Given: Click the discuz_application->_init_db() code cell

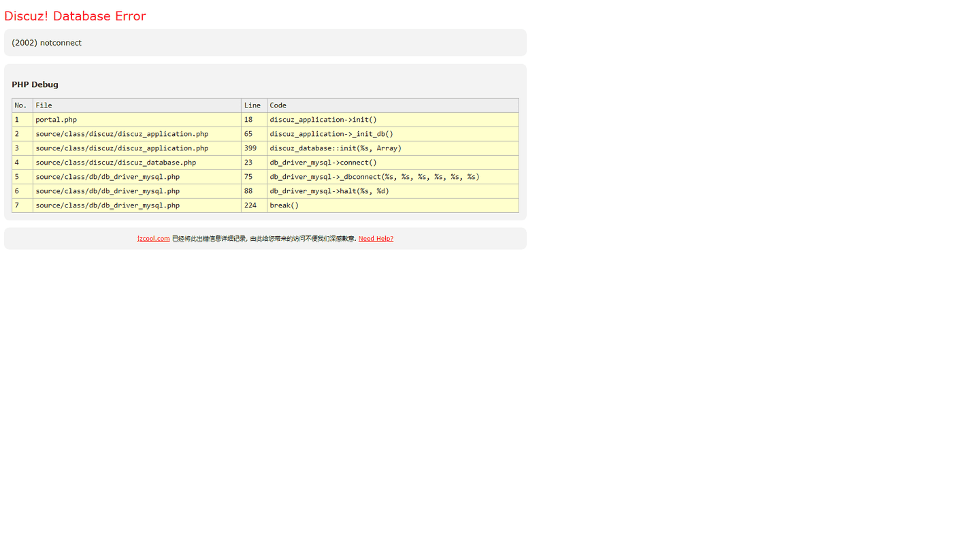Looking at the screenshot, I should pos(393,134).
